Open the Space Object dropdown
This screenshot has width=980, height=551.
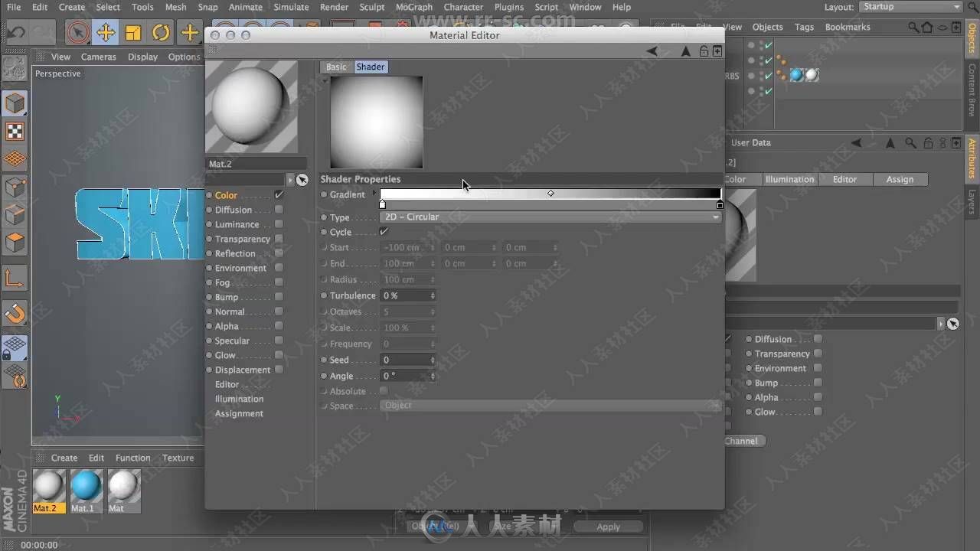point(550,406)
